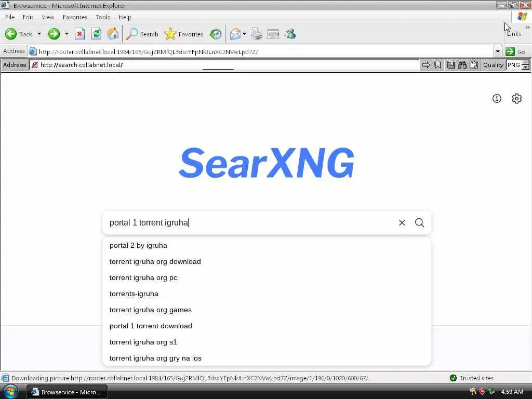This screenshot has height=399, width=532.
Task: Click the Links toolbar label
Action: coord(514,34)
